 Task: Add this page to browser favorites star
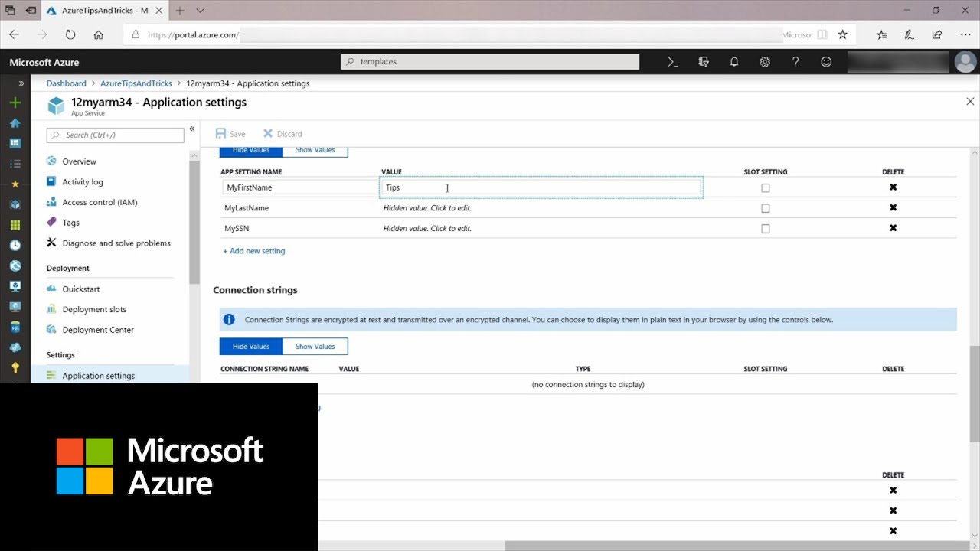(842, 34)
